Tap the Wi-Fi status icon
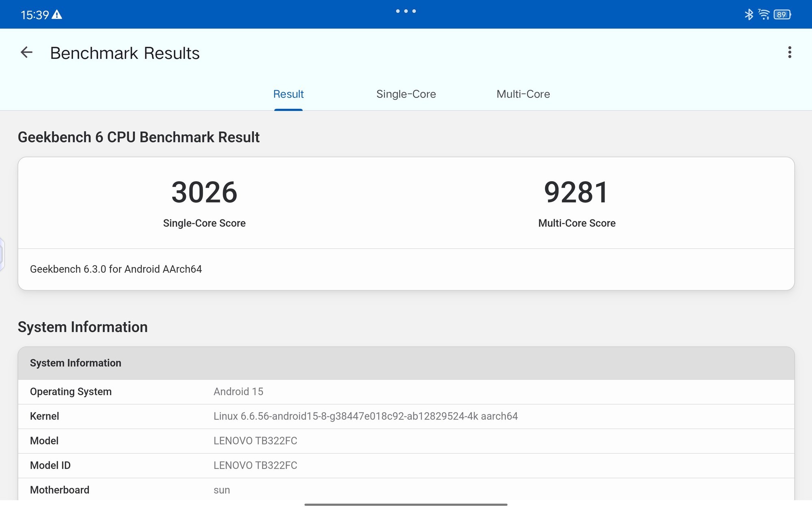Image resolution: width=812 pixels, height=509 pixels. (x=764, y=15)
